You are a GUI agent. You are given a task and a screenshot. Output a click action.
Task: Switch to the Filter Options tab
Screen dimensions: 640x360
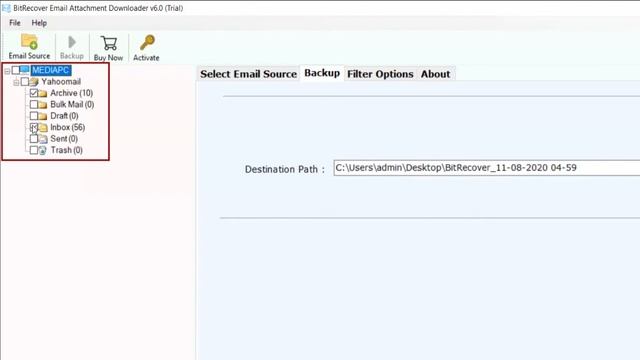point(380,74)
